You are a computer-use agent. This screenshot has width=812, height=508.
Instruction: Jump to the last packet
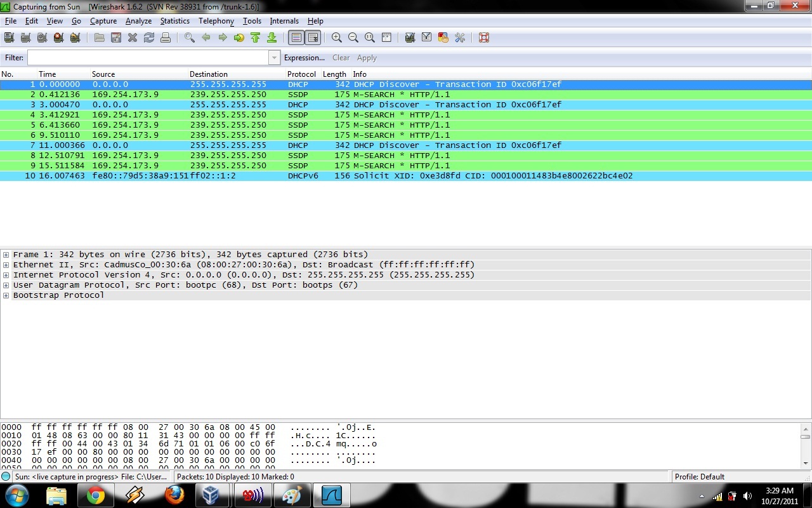click(272, 37)
